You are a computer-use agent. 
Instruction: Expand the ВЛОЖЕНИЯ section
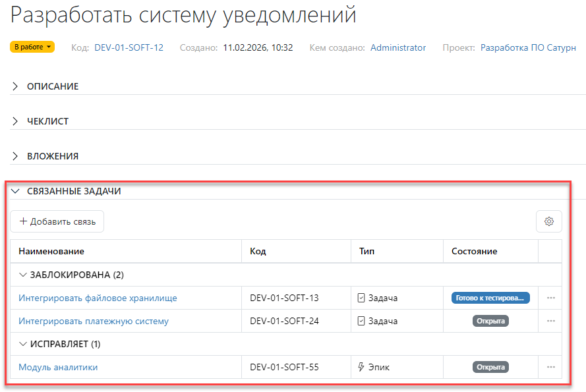click(15, 156)
